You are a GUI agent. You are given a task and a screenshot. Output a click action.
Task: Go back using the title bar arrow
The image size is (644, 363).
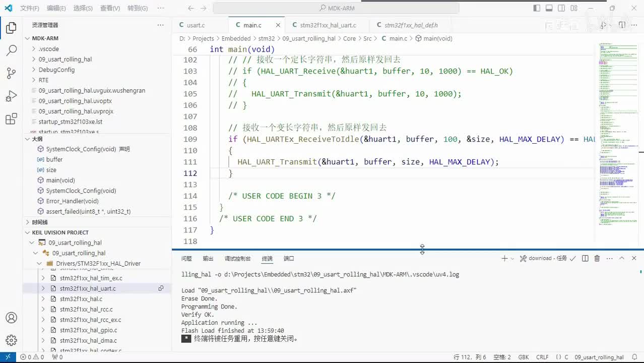click(190, 8)
